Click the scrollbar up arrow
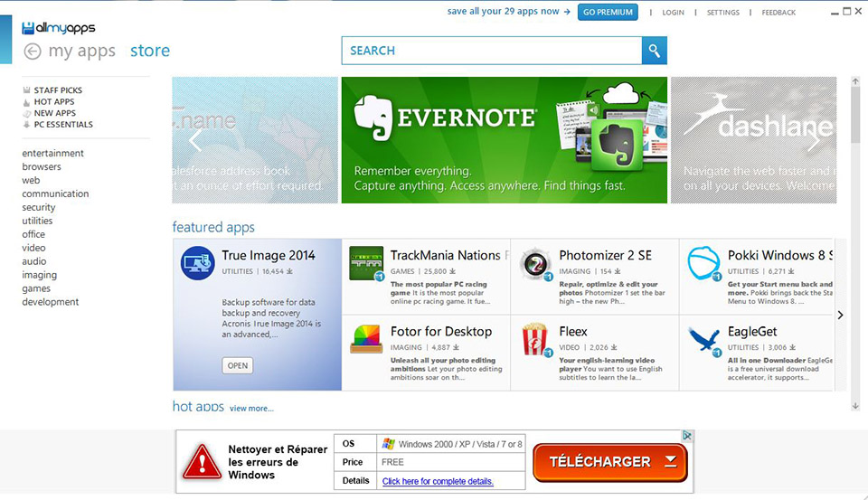The width and height of the screenshot is (868, 500). pyautogui.click(x=855, y=81)
